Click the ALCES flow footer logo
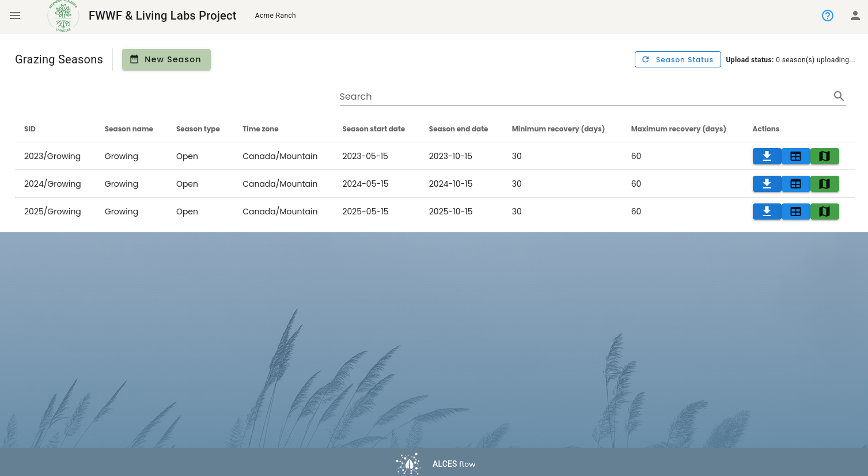Image resolution: width=868 pixels, height=476 pixels. pos(435,464)
